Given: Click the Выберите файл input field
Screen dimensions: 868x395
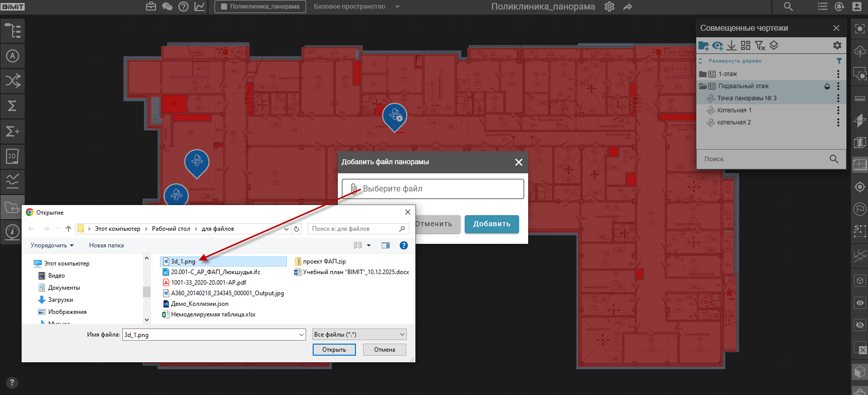Looking at the screenshot, I should click(x=433, y=189).
